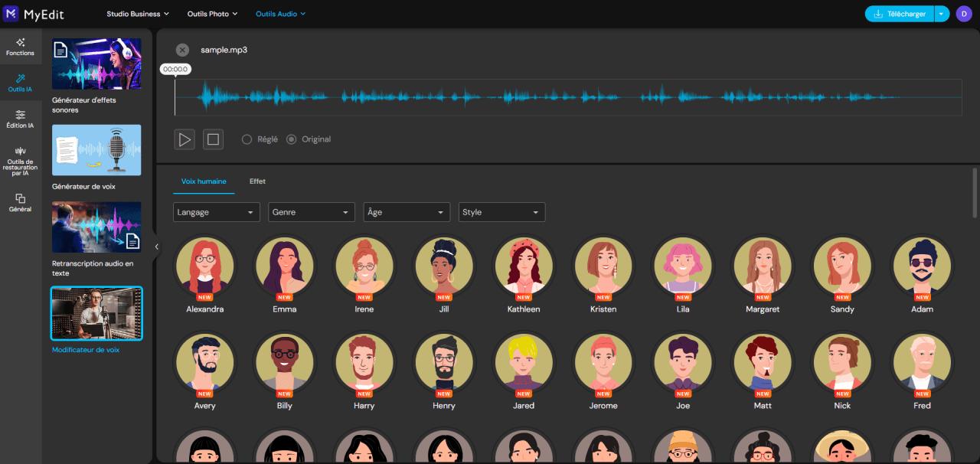This screenshot has width=980, height=464.
Task: Choose the Margaret voice avatar
Action: [x=763, y=266]
